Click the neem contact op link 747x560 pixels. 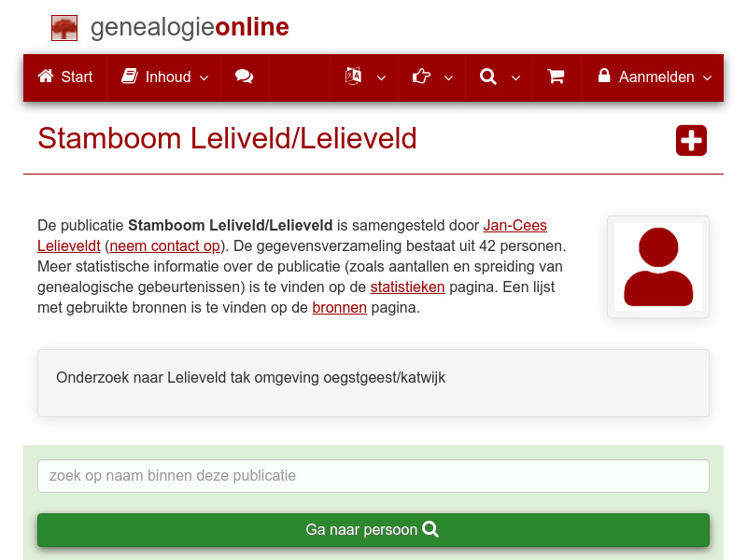(165, 245)
